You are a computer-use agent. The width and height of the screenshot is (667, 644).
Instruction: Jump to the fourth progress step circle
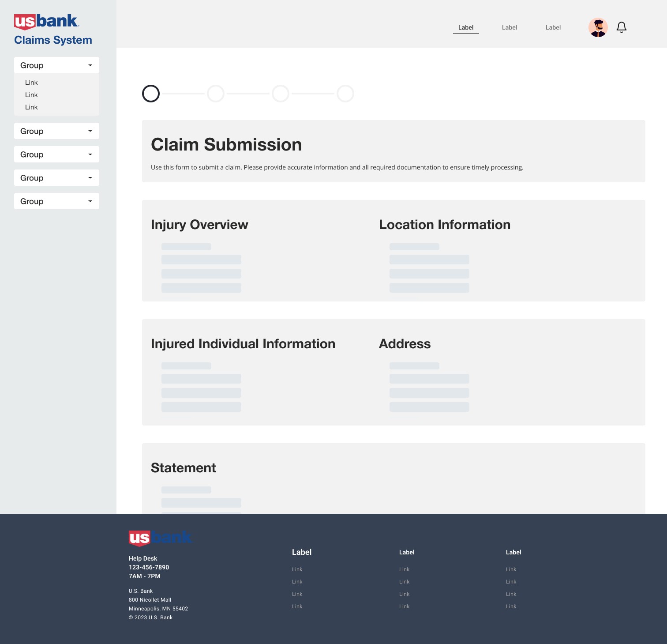[x=345, y=94]
